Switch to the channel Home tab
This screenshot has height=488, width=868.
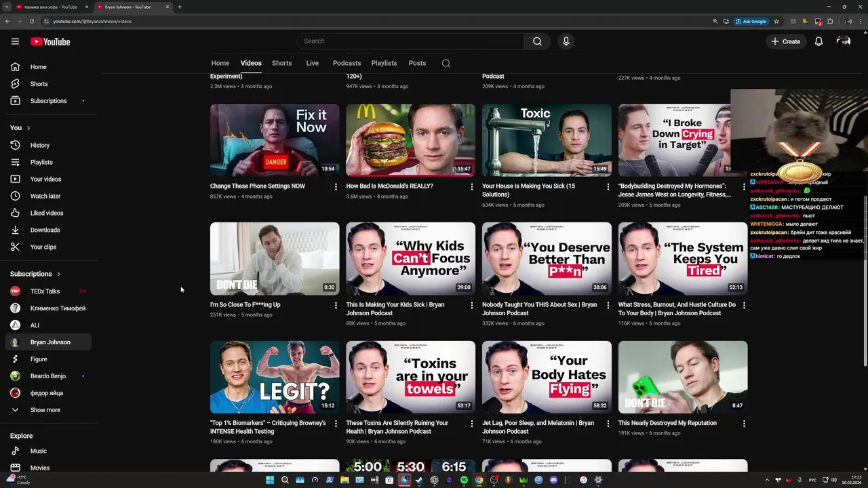[220, 63]
